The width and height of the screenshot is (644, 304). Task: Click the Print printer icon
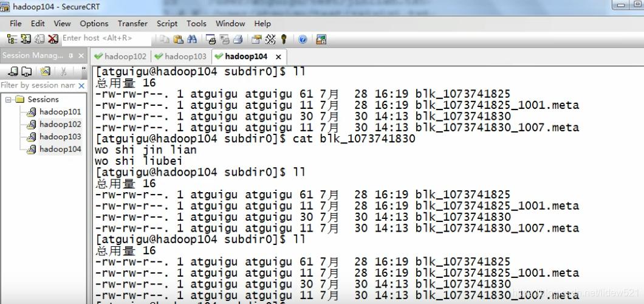[238, 40]
